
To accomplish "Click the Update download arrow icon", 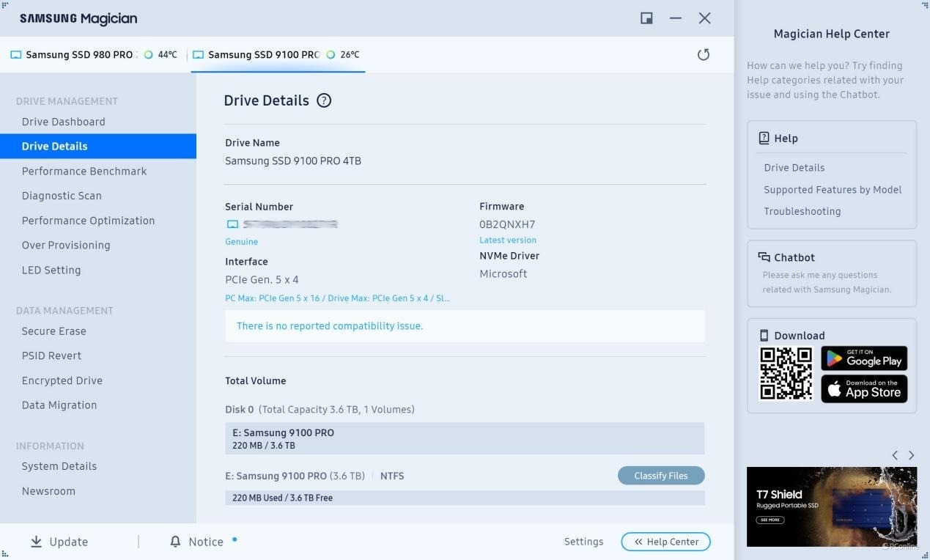I will (x=36, y=542).
